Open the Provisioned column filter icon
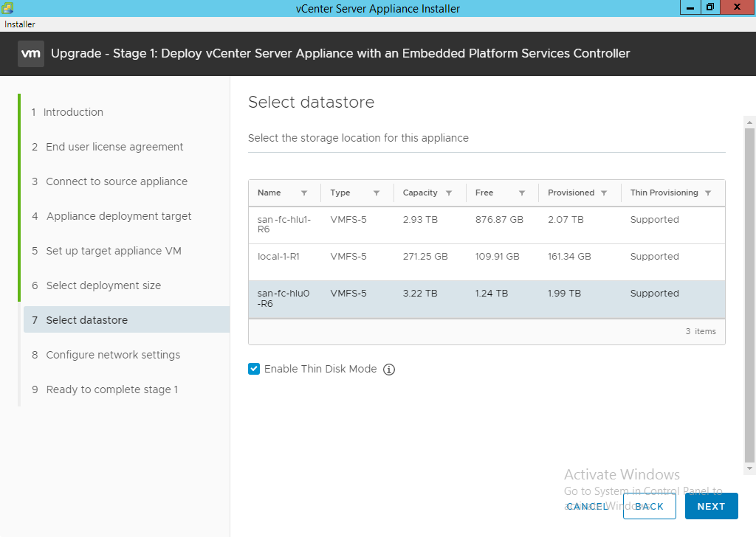Image resolution: width=756 pixels, height=537 pixels. (x=604, y=193)
